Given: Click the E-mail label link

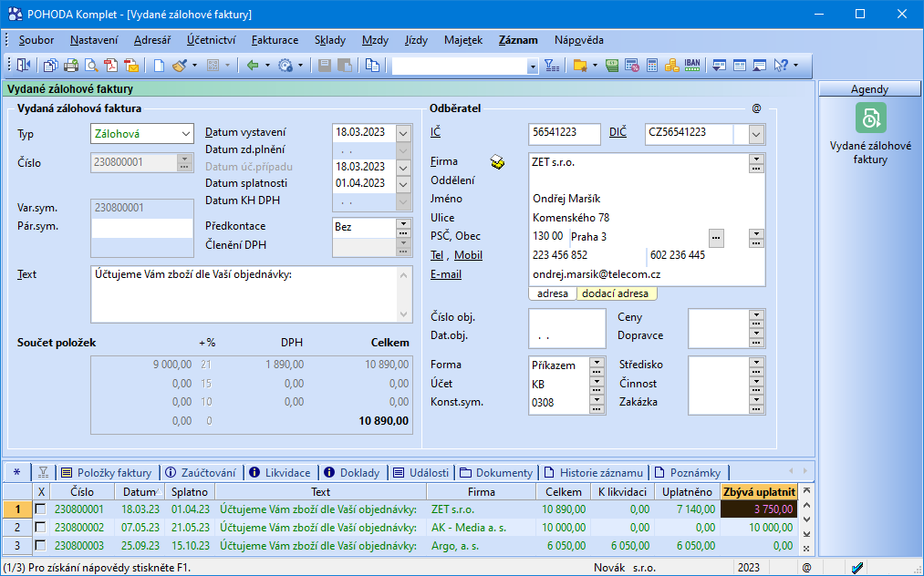Looking at the screenshot, I should click(x=446, y=274).
